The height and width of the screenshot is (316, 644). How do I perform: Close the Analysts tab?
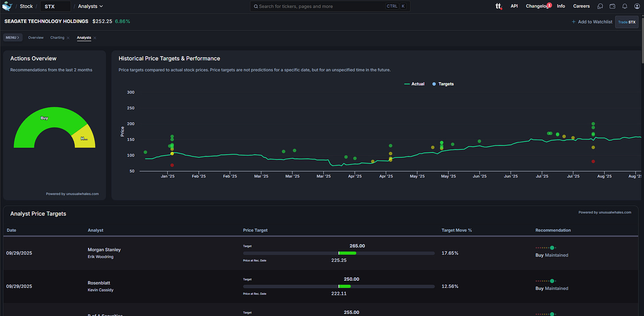coord(95,38)
